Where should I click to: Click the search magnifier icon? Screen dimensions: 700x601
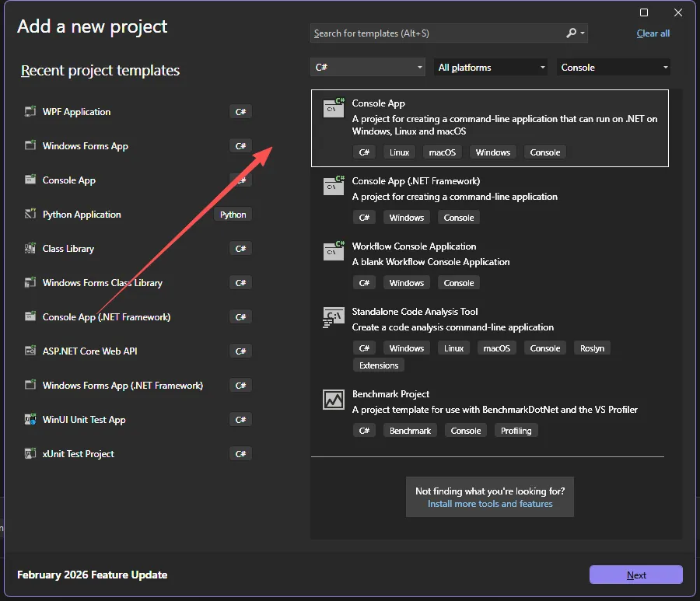point(572,33)
